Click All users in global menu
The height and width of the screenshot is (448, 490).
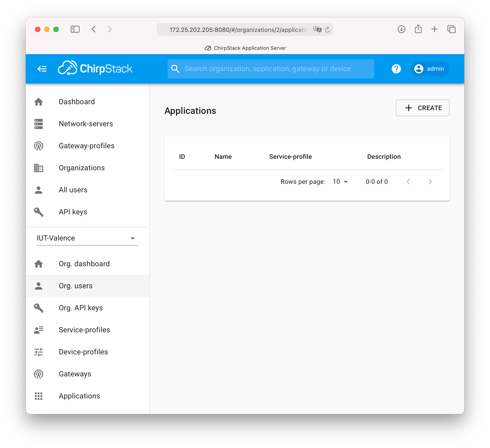[73, 189]
